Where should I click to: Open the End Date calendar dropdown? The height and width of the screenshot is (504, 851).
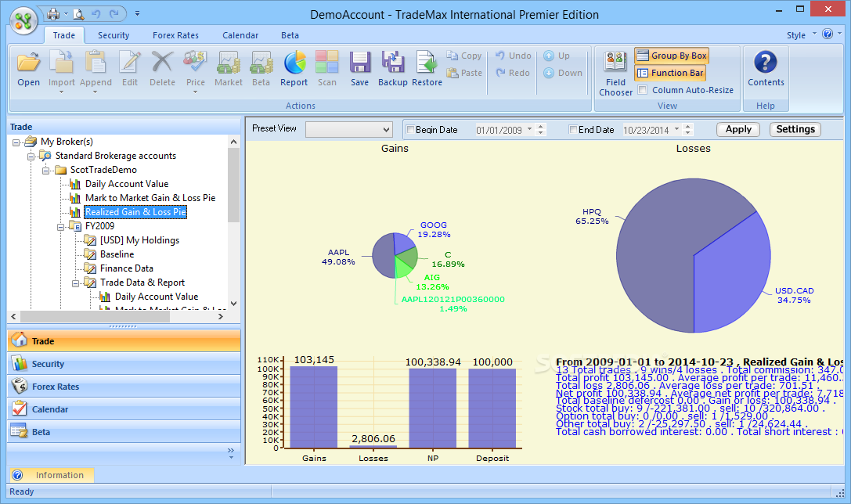click(676, 130)
